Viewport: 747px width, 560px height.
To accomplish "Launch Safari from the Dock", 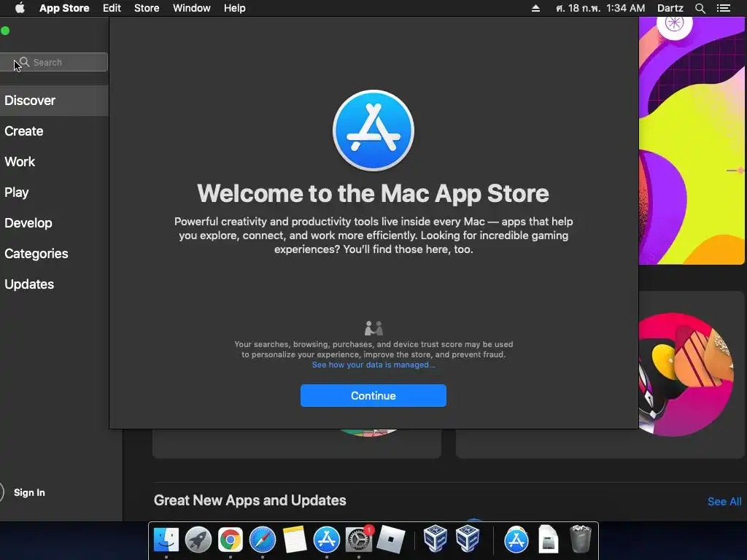I will click(263, 540).
